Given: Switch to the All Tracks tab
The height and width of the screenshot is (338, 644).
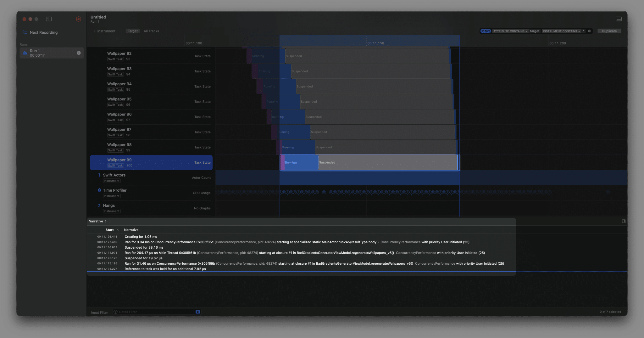Looking at the screenshot, I should [x=151, y=31].
